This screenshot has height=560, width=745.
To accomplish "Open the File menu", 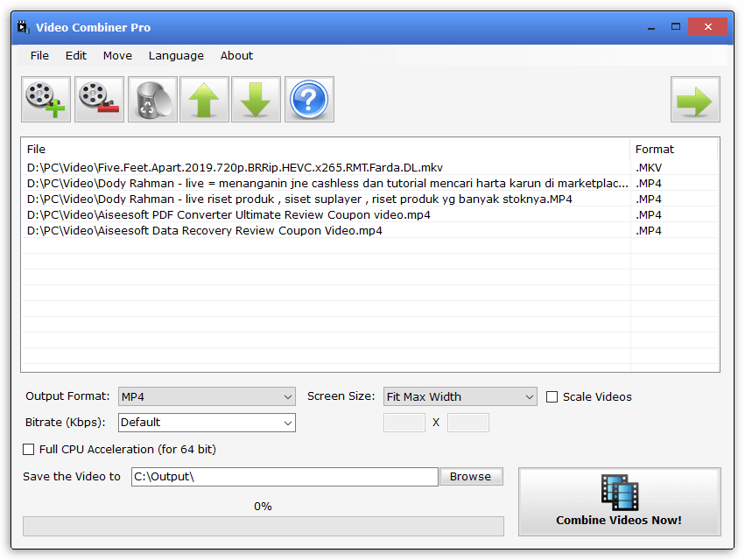I will pos(39,56).
